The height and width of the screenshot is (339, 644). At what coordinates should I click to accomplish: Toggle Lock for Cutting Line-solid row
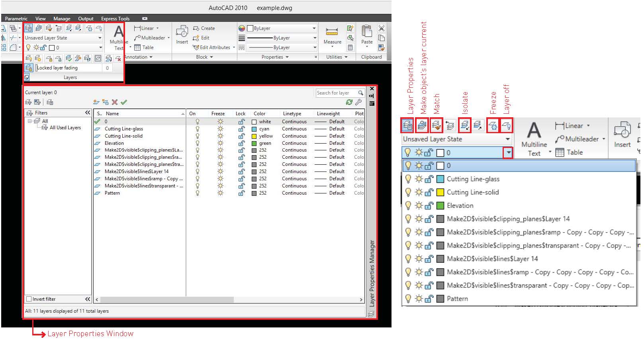pyautogui.click(x=241, y=136)
